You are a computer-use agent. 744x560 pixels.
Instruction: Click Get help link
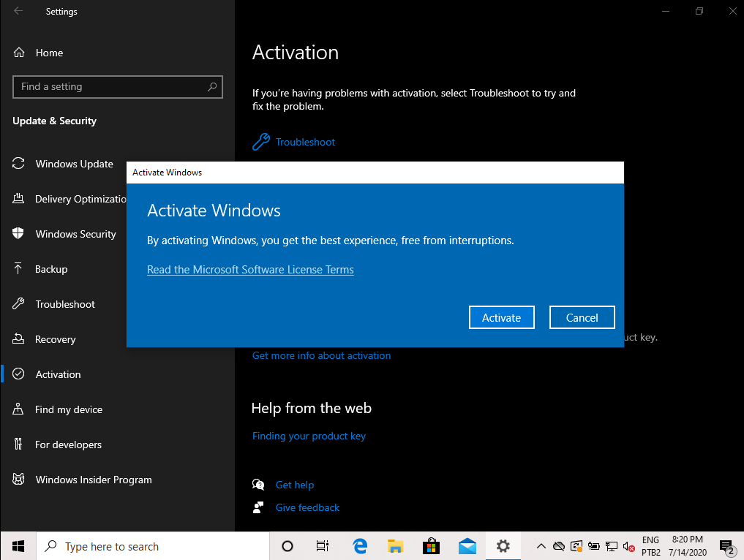click(295, 485)
